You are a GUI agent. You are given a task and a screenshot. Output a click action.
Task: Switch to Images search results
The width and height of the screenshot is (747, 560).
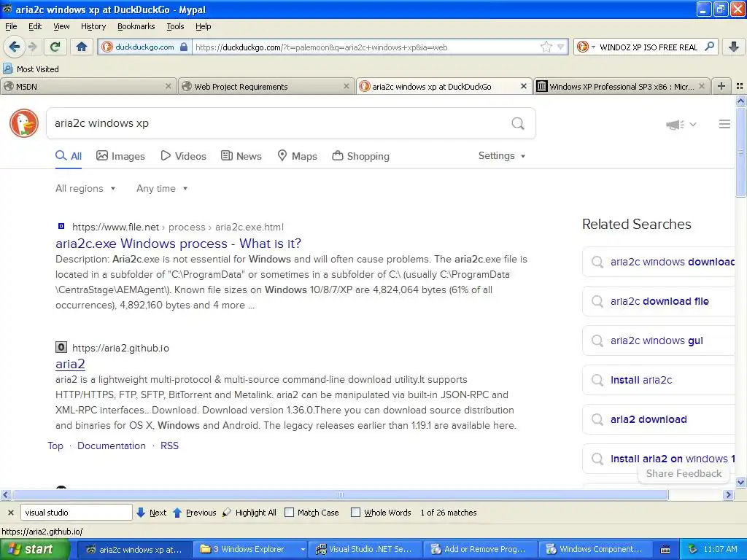[x=120, y=156]
